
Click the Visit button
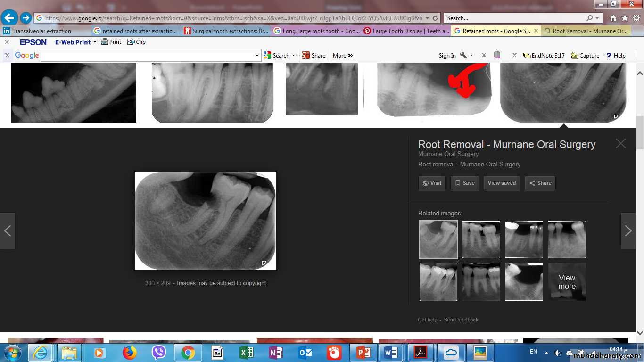pyautogui.click(x=432, y=183)
